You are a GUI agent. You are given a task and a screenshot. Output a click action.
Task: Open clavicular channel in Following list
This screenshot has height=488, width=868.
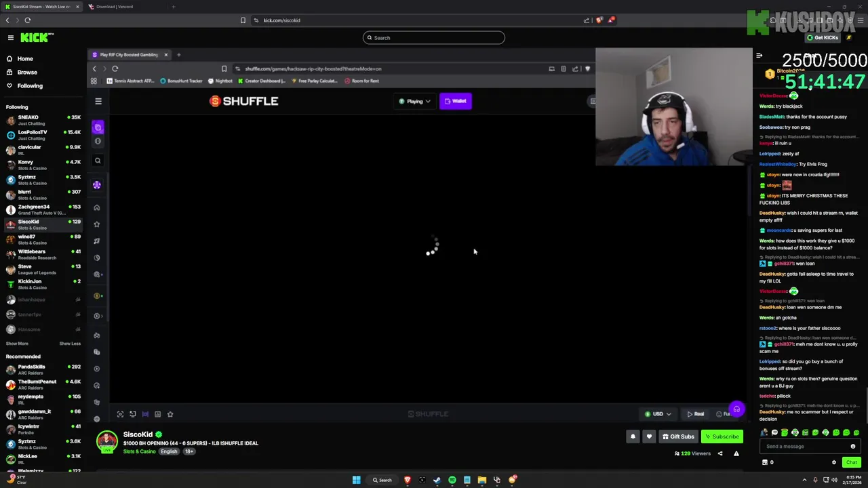pos(43,150)
